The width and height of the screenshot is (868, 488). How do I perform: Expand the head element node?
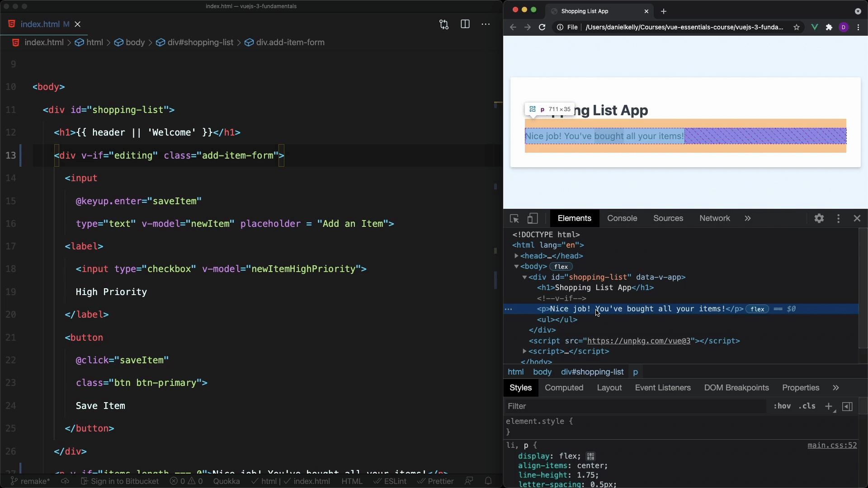pos(516,256)
